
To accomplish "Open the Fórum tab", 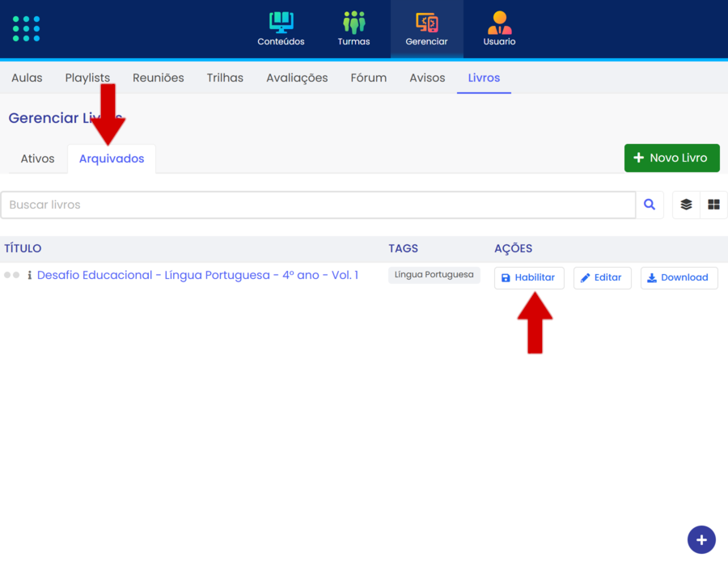I will [368, 78].
